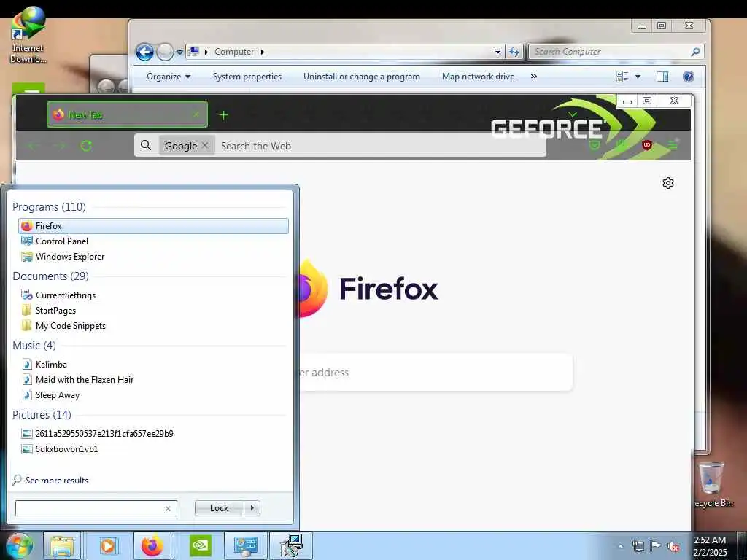Screen dimensions: 747x560
Task: Open Windows Media Player from taskbar
Action: tap(108, 545)
